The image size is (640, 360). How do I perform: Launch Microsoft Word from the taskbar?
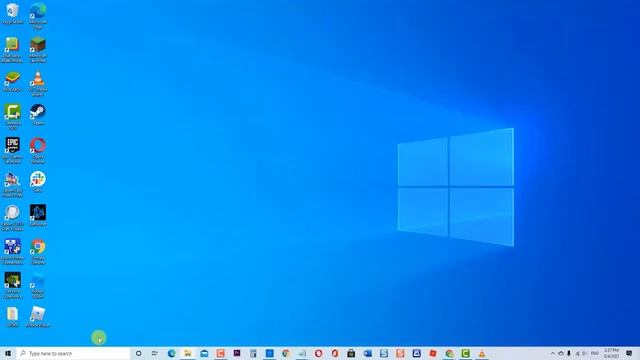tap(367, 353)
